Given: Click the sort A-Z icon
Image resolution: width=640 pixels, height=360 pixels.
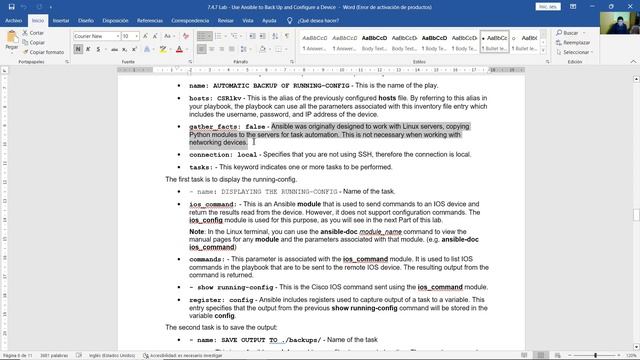Looking at the screenshot, I should pyautogui.click(x=275, y=36).
